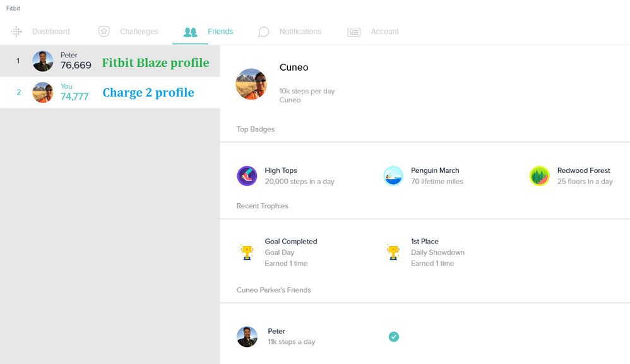This screenshot has width=630, height=364.
Task: Click the Penguin March badge icon
Action: pos(393,176)
